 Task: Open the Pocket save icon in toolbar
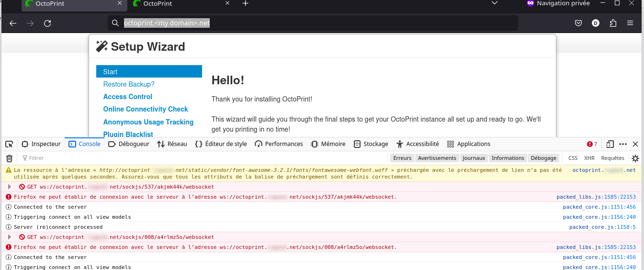tap(578, 23)
